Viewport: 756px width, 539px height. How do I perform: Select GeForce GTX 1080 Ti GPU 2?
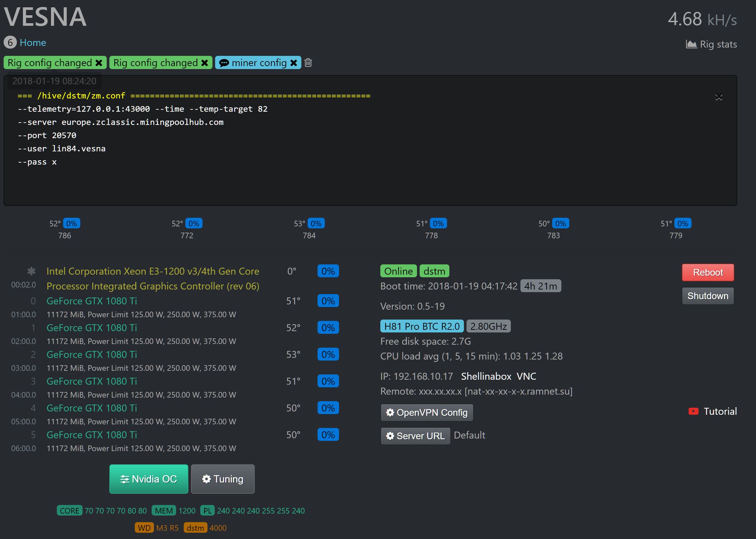click(x=92, y=355)
